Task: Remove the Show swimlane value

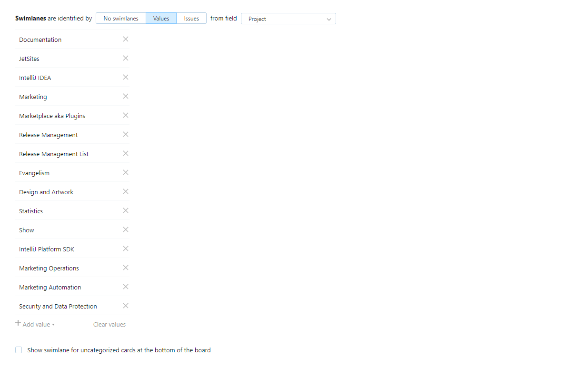Action: coord(126,229)
